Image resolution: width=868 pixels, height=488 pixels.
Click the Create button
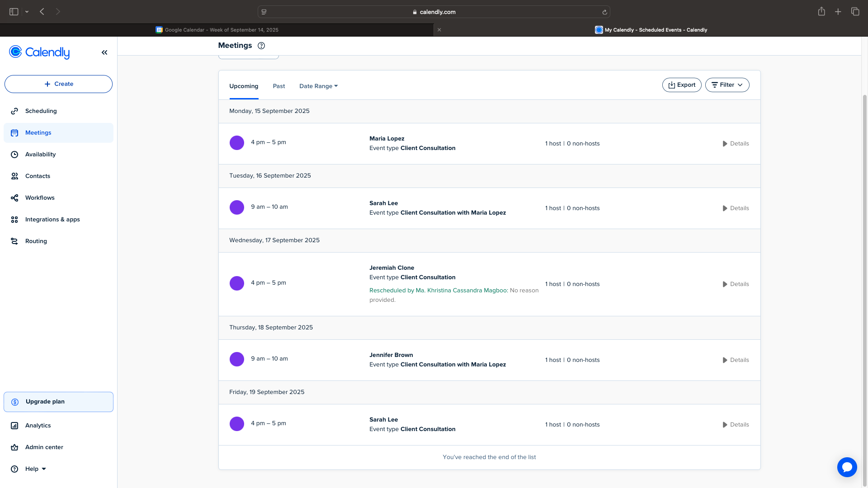click(x=58, y=84)
